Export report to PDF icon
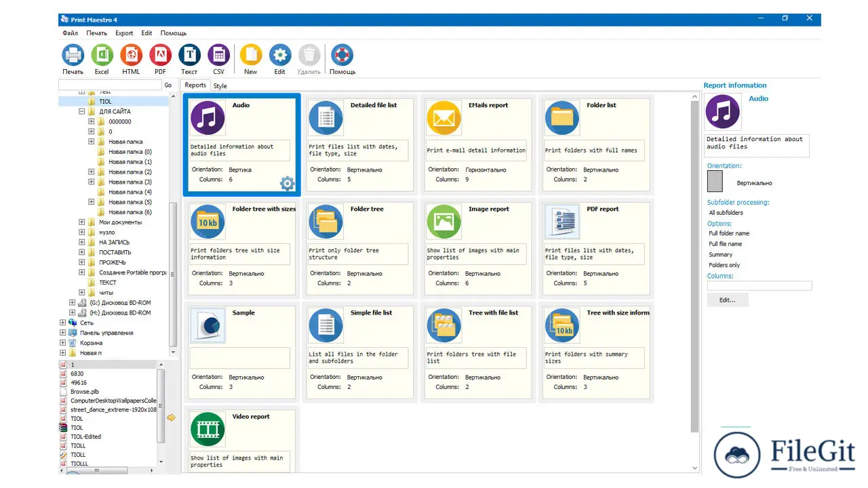The height and width of the screenshot is (488, 868). 160,55
